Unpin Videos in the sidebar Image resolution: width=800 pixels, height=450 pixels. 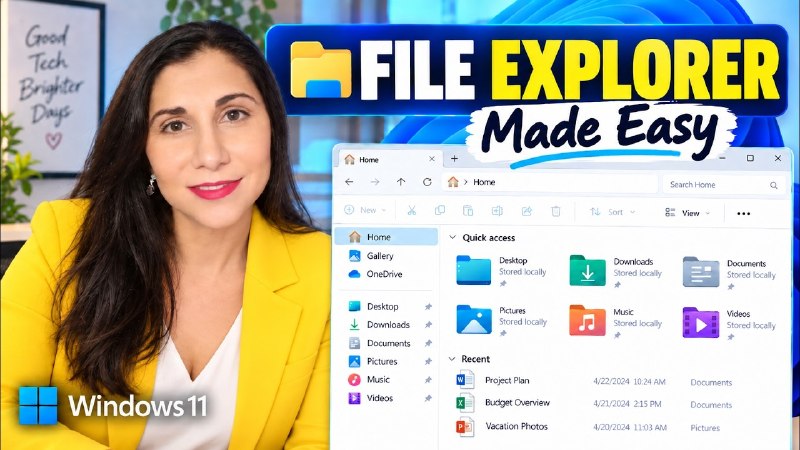[x=429, y=398]
